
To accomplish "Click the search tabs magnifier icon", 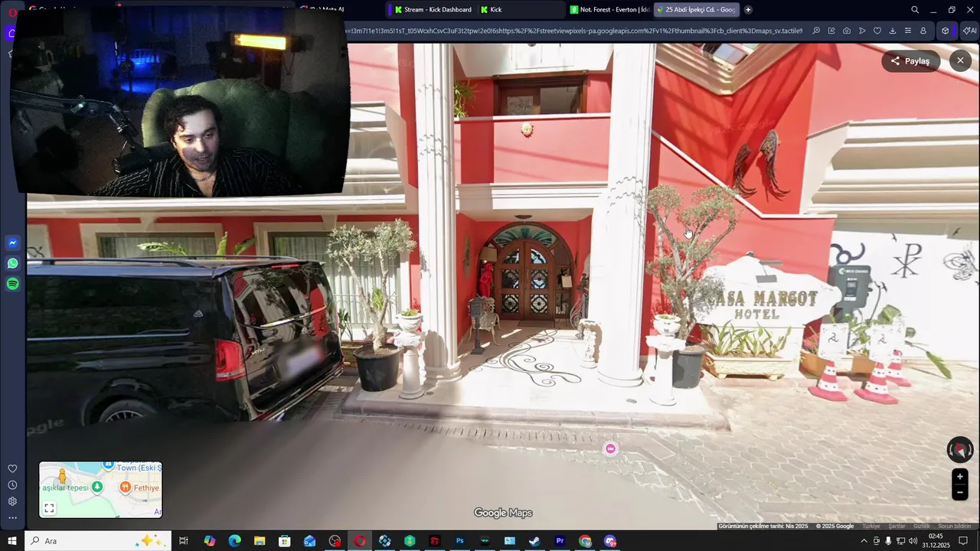I will tap(915, 10).
